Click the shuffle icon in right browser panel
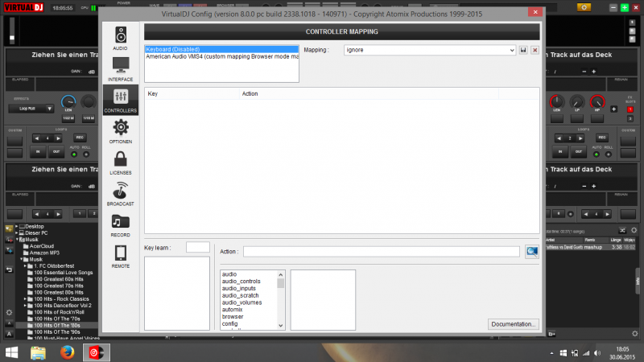Screen dimensions: 644x362 click(622, 230)
